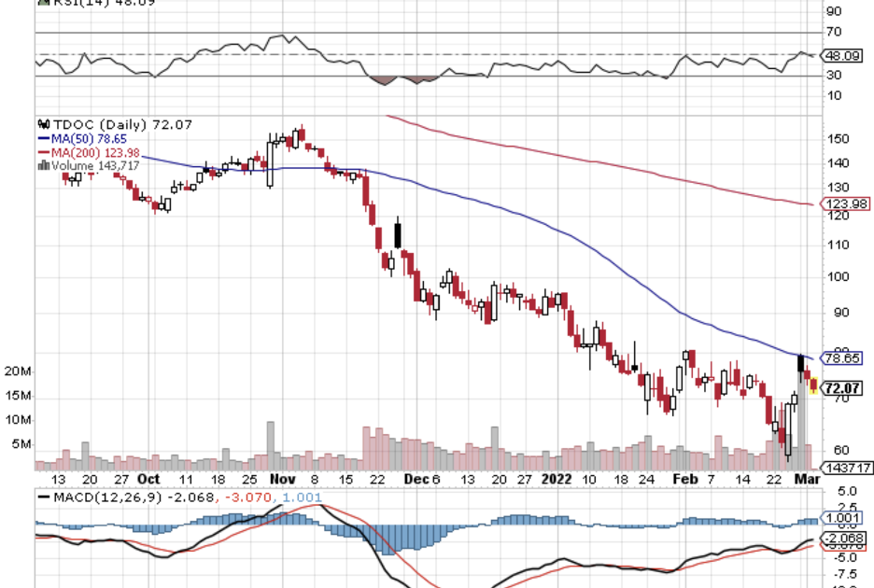874x588 pixels.
Task: Click the TDOC (Daily) chart title
Action: [89, 123]
